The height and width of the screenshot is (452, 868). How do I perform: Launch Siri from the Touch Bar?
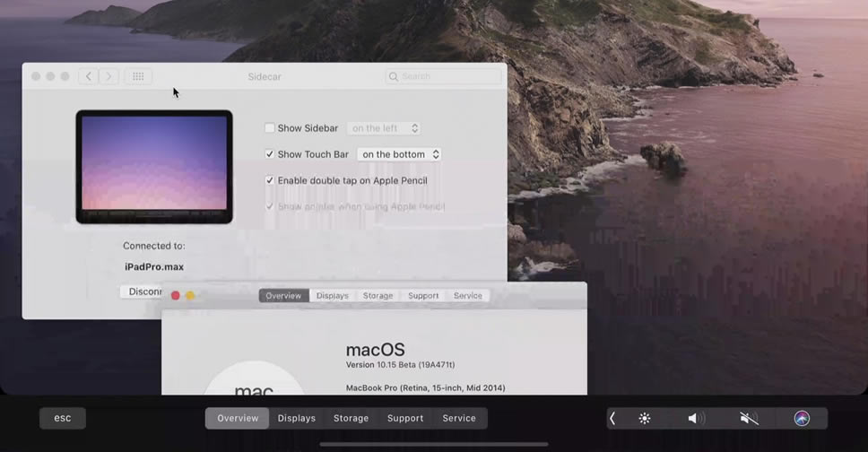point(802,418)
